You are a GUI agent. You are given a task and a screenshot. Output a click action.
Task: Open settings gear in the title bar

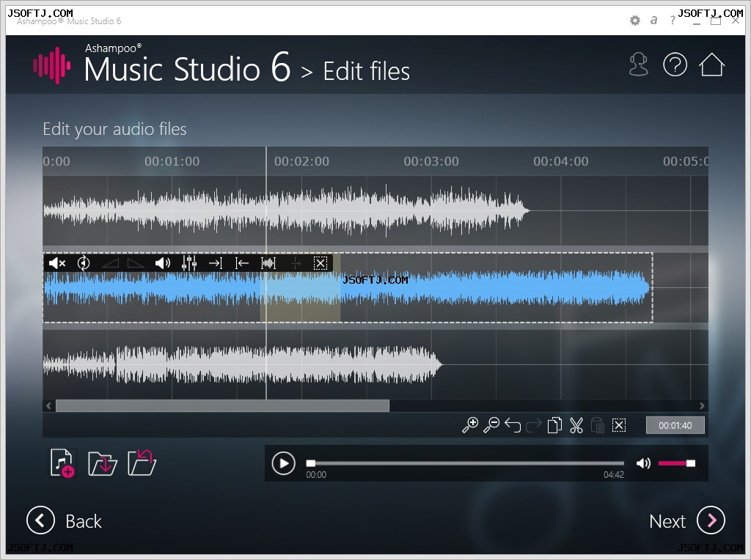point(634,21)
